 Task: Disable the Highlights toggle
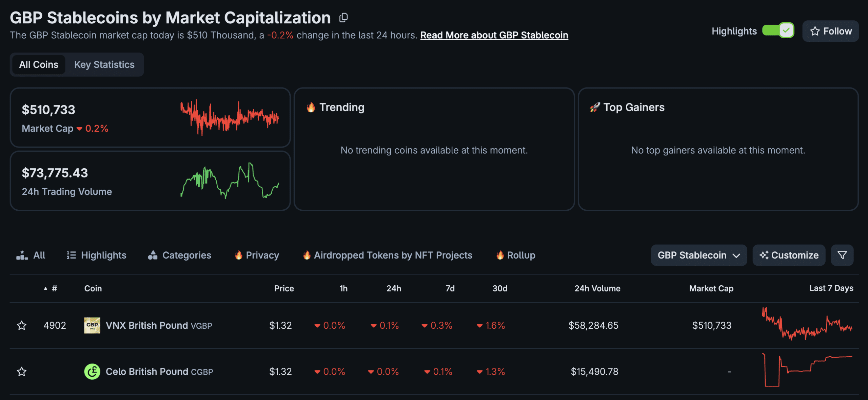(x=778, y=30)
